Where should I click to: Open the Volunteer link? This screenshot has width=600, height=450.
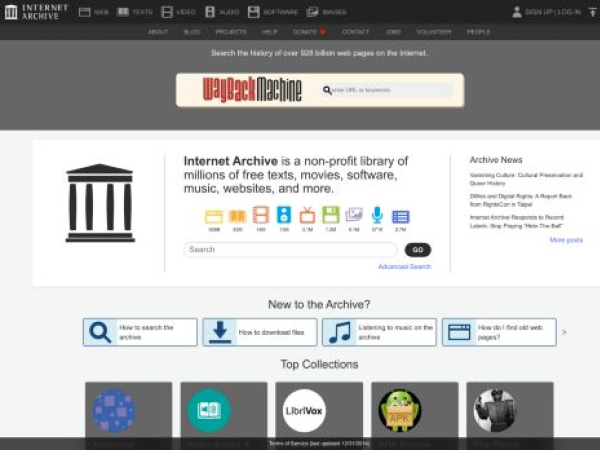(x=434, y=32)
